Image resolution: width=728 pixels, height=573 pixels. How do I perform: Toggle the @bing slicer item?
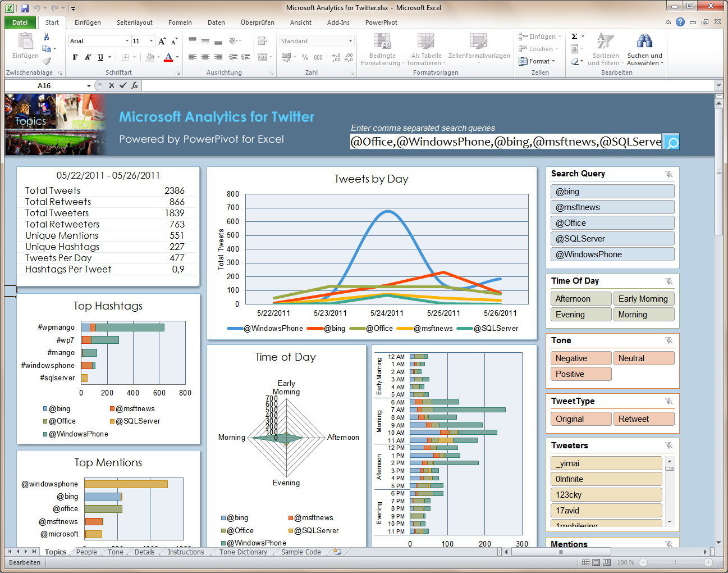[612, 192]
